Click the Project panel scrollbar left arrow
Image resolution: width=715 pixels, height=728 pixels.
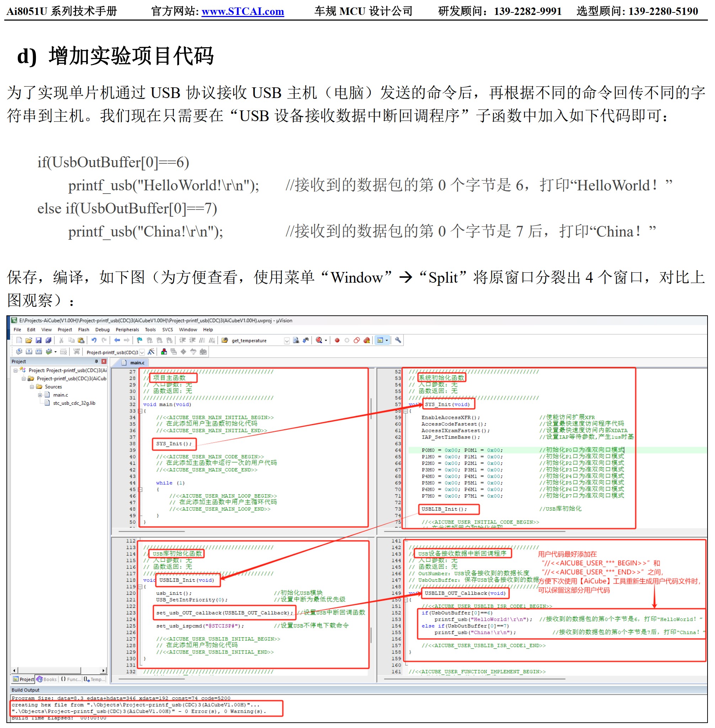click(14, 670)
